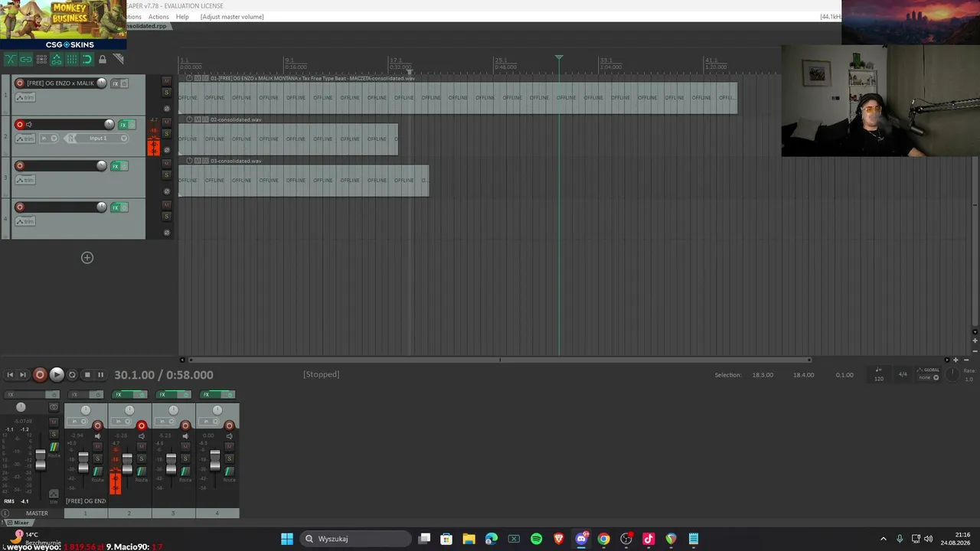Open the Input 1 dropdown on track 2
The width and height of the screenshot is (980, 551).
100,139
